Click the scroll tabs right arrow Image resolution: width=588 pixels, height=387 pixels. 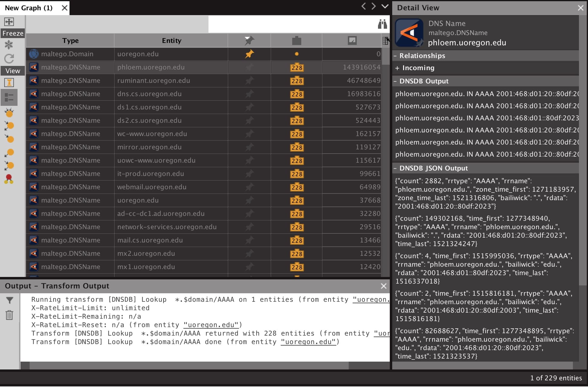click(374, 6)
